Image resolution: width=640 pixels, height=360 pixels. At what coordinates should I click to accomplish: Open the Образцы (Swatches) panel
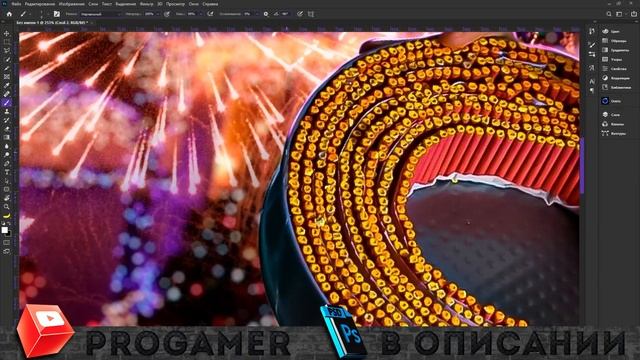[x=614, y=41]
